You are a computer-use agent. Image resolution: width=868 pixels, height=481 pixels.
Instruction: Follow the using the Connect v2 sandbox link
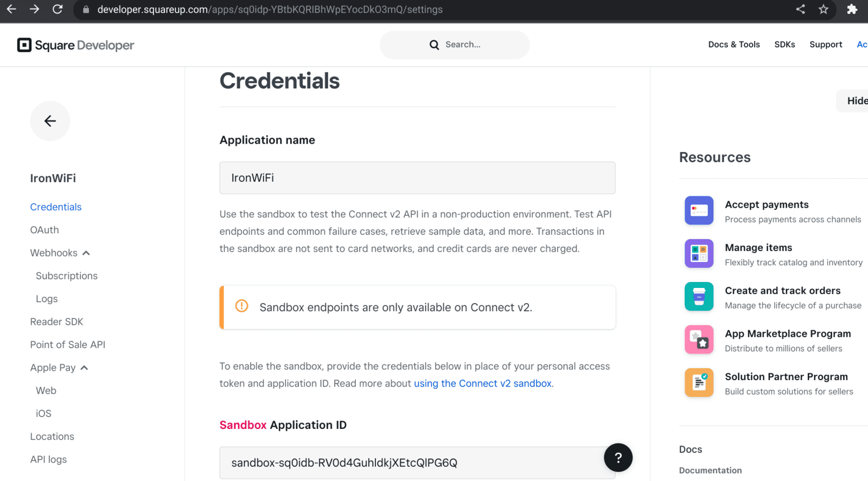click(483, 383)
